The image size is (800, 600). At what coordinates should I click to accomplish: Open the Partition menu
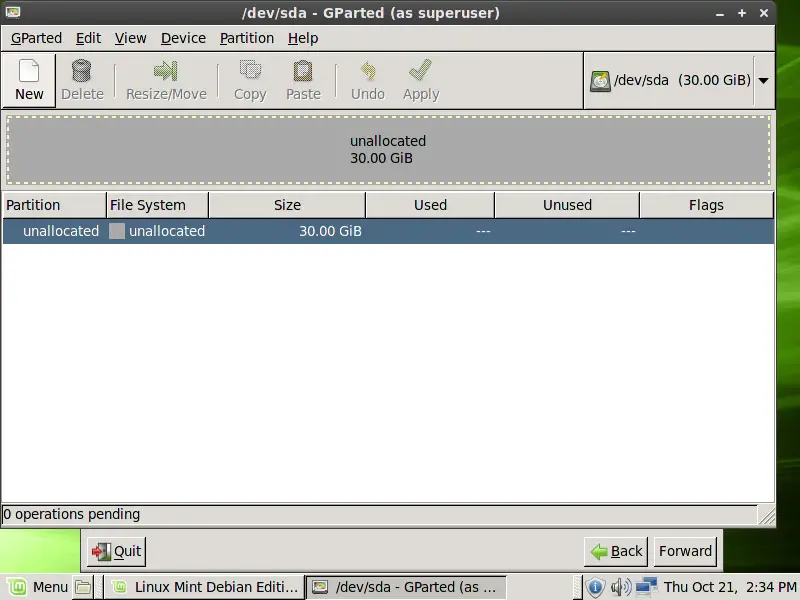click(247, 38)
